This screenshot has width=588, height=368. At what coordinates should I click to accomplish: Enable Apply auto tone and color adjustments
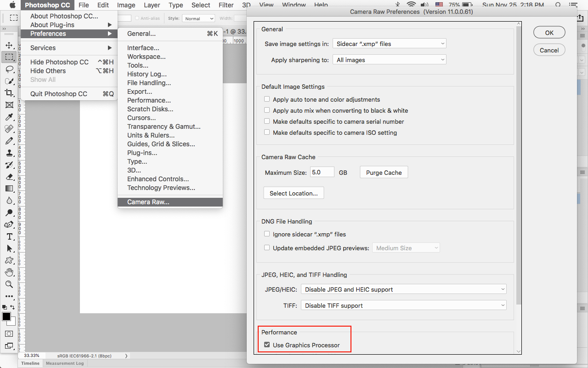[267, 99]
